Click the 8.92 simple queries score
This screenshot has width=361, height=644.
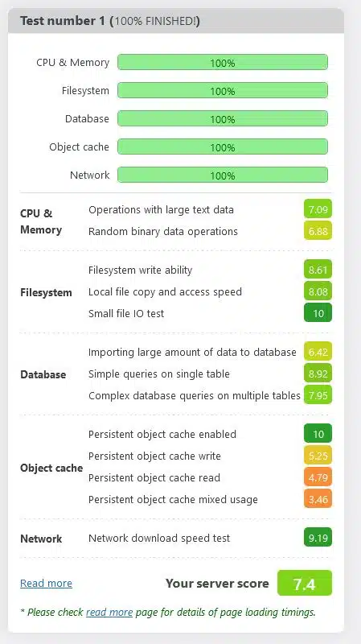pos(318,374)
